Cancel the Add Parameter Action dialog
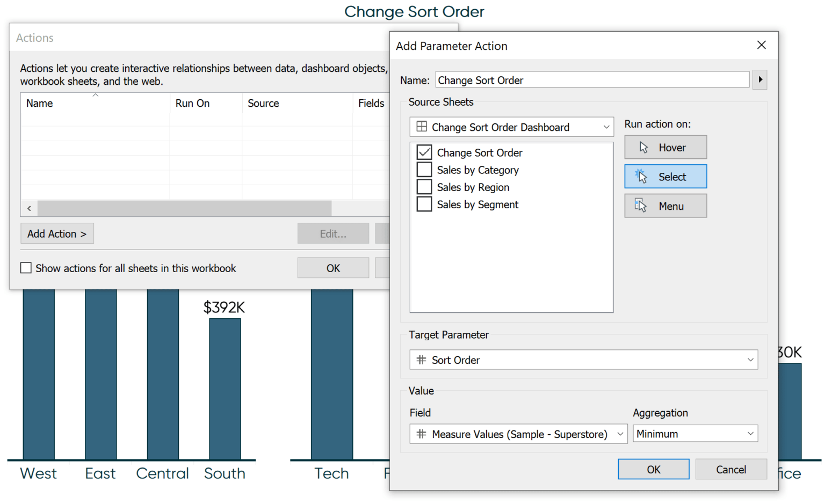This screenshot has height=504, width=825. pos(731,469)
